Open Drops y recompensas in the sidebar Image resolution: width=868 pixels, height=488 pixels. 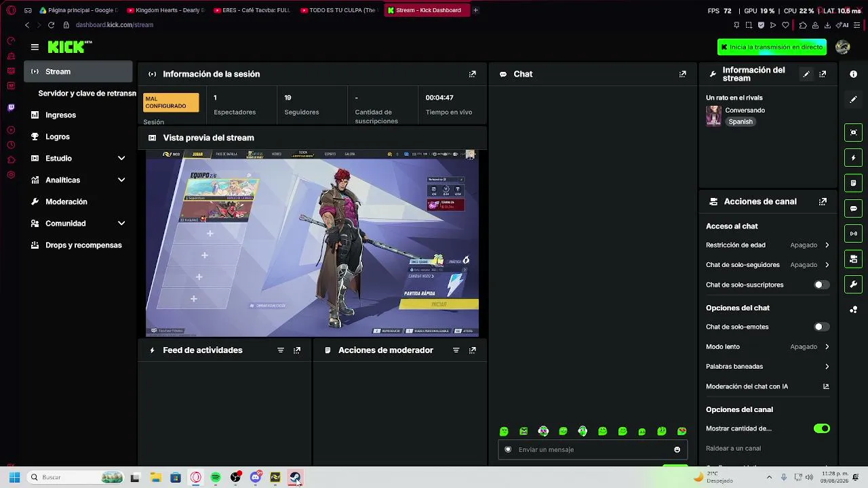[79, 245]
